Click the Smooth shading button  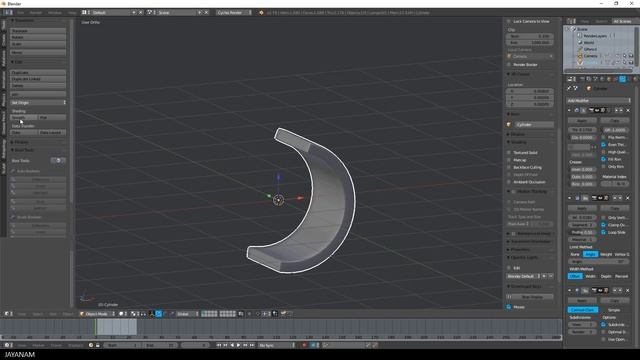[24, 118]
